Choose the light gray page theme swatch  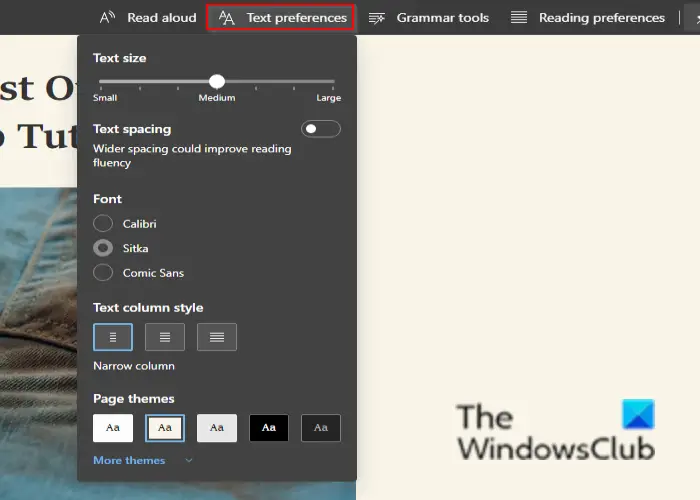[x=217, y=428]
